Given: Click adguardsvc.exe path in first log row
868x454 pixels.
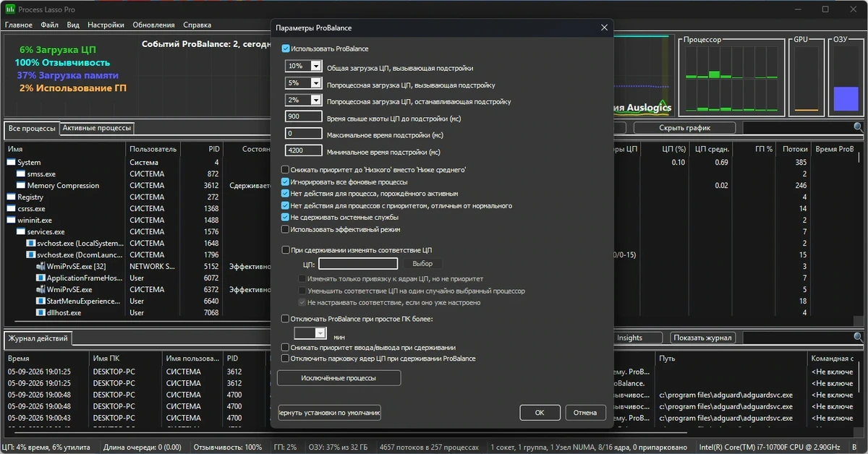Looking at the screenshot, I should click(726, 395).
